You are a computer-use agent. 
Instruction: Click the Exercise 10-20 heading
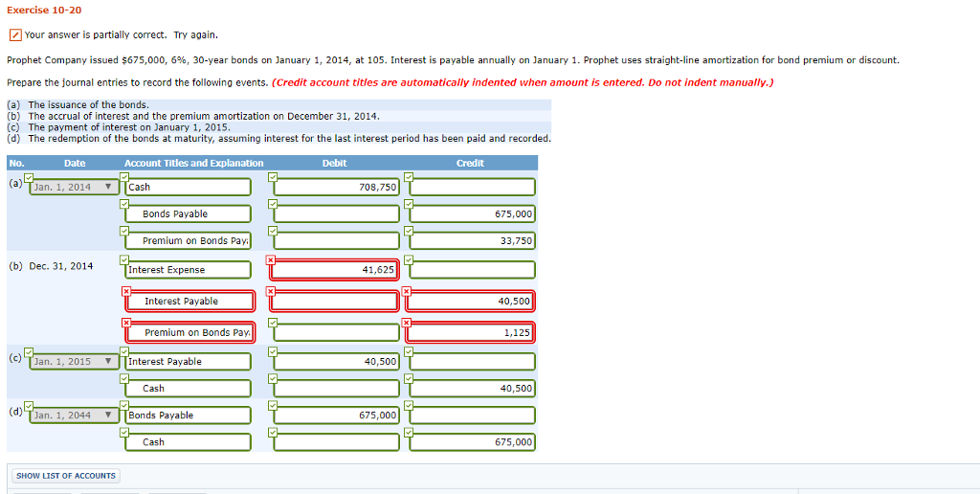44,11
